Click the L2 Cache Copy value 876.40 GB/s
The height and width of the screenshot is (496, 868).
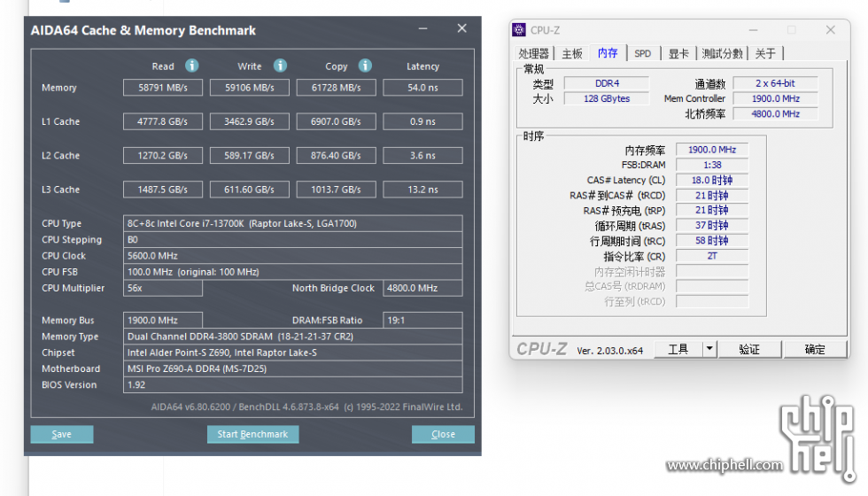coord(336,156)
